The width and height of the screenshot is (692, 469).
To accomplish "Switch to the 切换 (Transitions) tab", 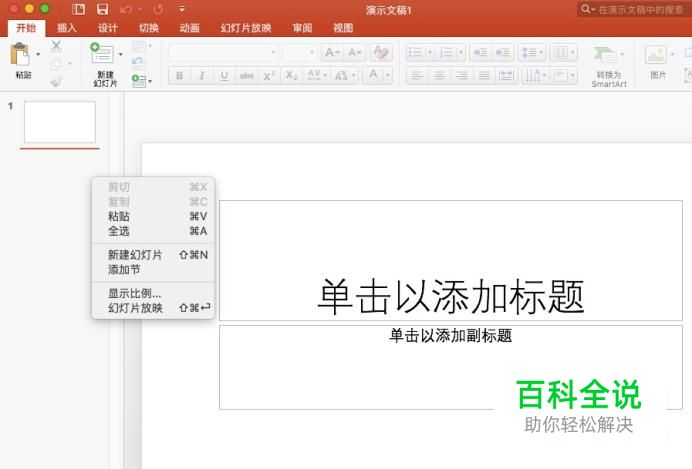I will coord(149,28).
